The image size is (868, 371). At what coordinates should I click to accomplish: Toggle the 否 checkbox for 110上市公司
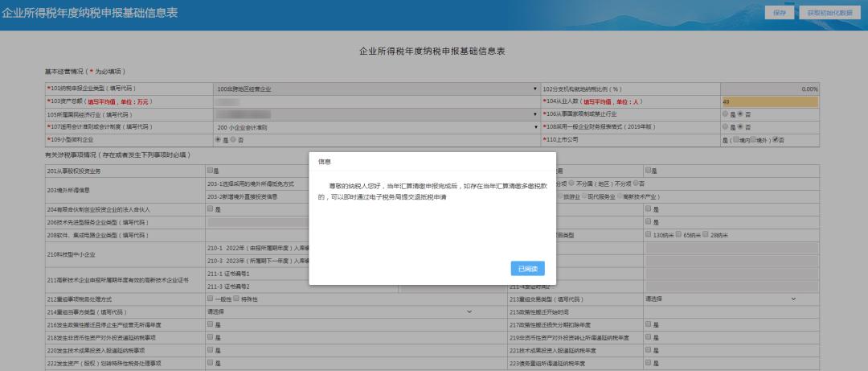[x=776, y=140]
